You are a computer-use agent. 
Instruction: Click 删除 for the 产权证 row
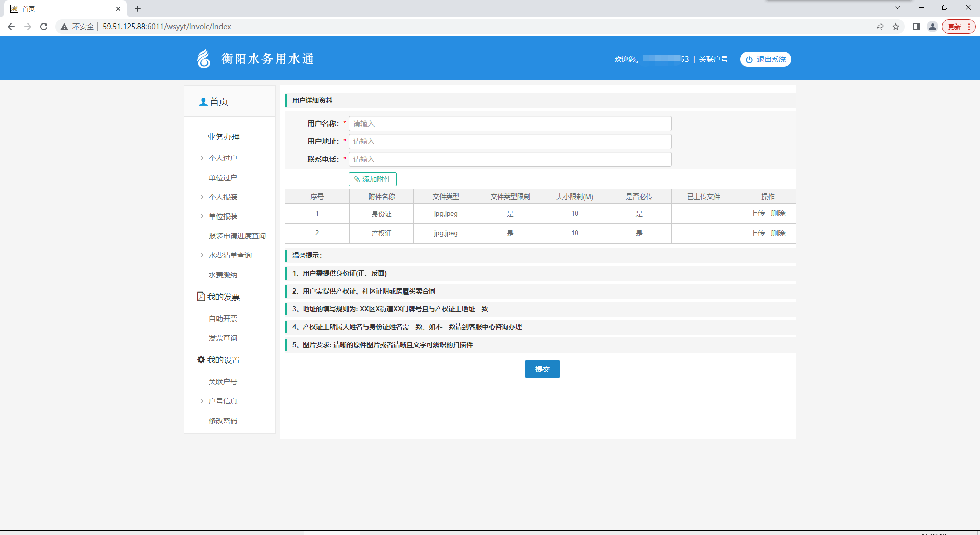pyautogui.click(x=778, y=233)
